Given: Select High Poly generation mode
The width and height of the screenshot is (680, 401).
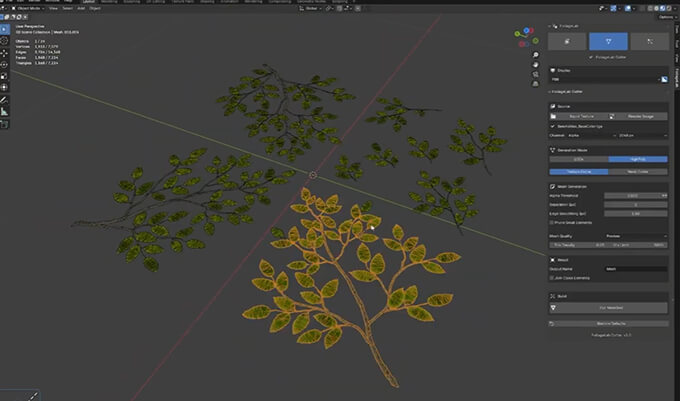Looking at the screenshot, I should click(637, 158).
